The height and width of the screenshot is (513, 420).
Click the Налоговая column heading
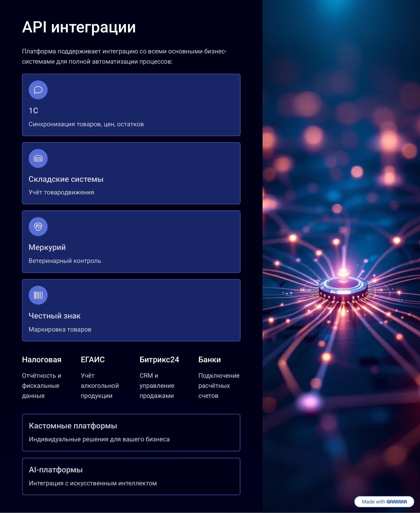click(42, 360)
